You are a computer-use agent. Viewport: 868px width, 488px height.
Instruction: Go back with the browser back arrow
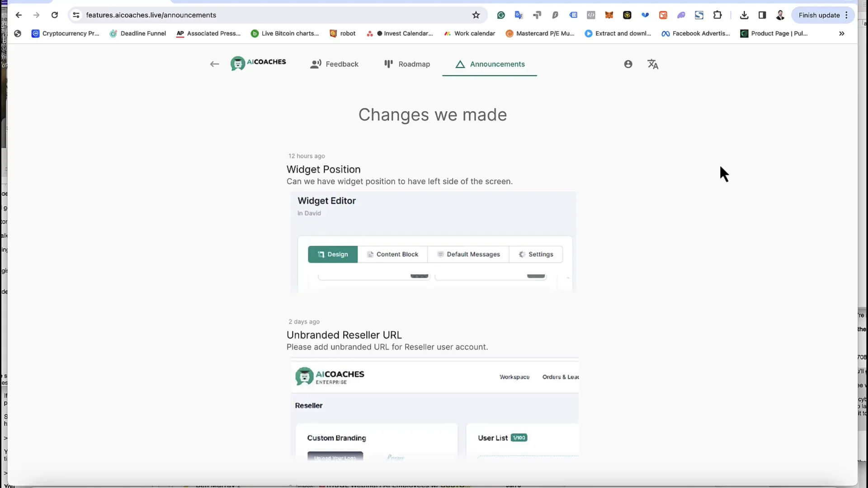[19, 15]
